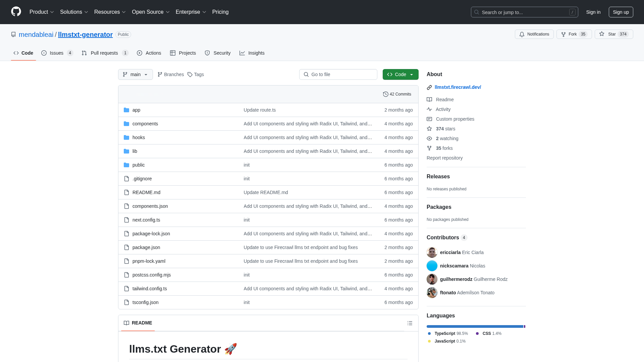Click the book icon beside Readme
This screenshot has width=644, height=362.
tap(429, 100)
